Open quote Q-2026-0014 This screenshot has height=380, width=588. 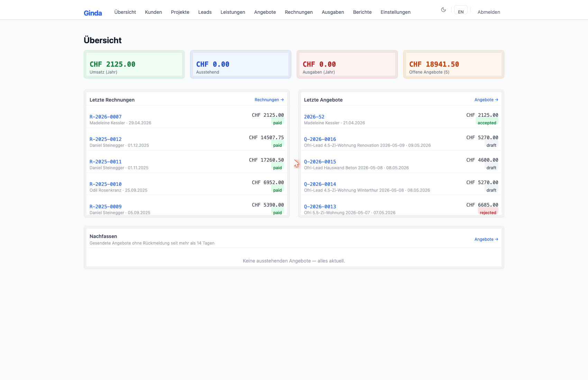[320, 184]
